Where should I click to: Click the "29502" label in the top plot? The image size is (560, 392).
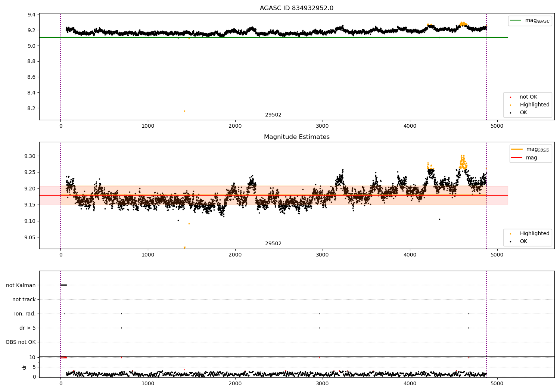pyautogui.click(x=273, y=115)
